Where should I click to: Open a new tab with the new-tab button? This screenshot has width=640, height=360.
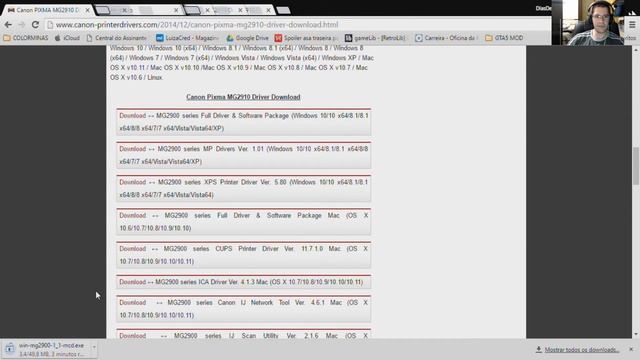[283, 10]
